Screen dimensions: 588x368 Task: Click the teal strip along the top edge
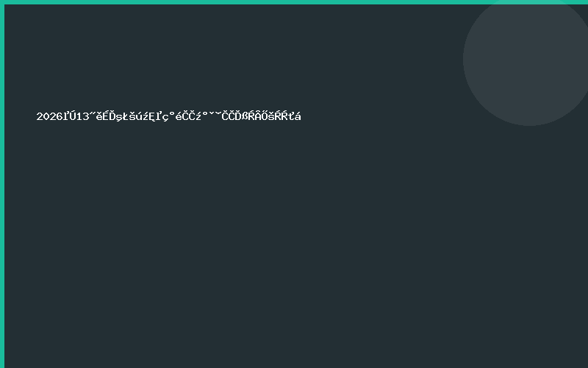click(x=294, y=1)
